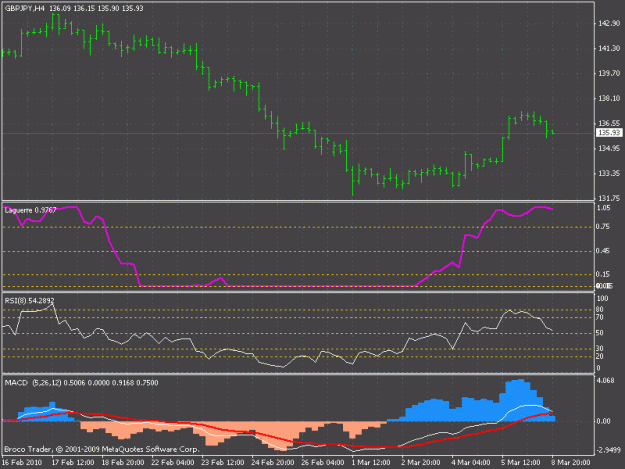Image resolution: width=625 pixels, height=469 pixels.
Task: Click the '16 Feb 2010' time axis label
Action: (22, 463)
